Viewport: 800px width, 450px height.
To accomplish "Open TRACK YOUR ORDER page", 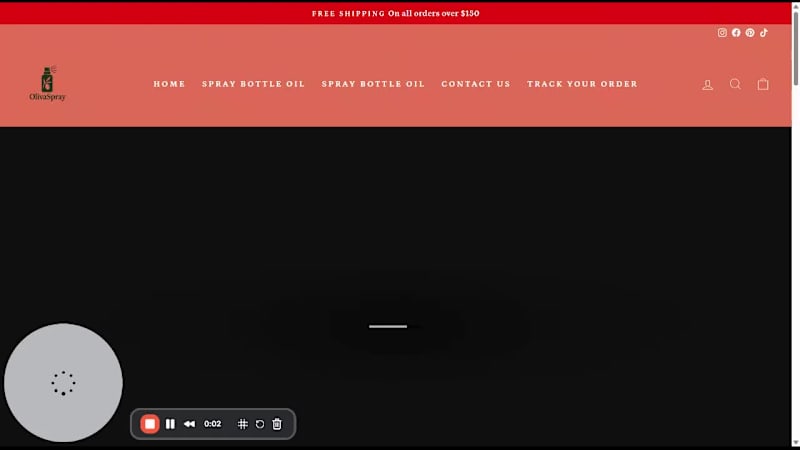I will [x=582, y=84].
